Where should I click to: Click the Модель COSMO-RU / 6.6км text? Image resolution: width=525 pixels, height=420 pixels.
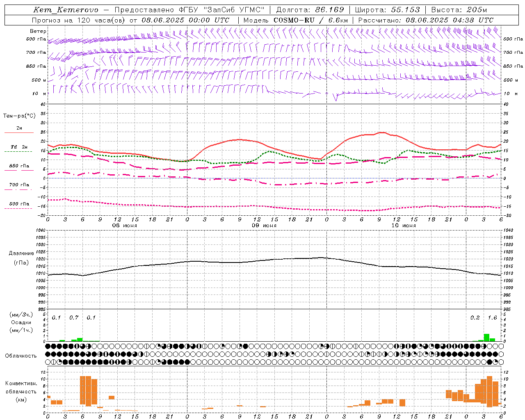coord(296,20)
